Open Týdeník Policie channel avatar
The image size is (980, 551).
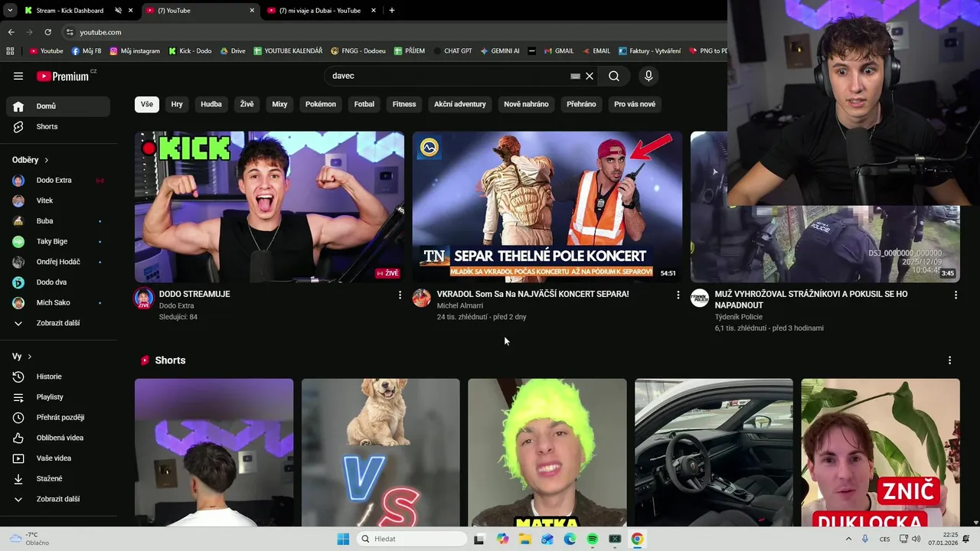coord(700,298)
